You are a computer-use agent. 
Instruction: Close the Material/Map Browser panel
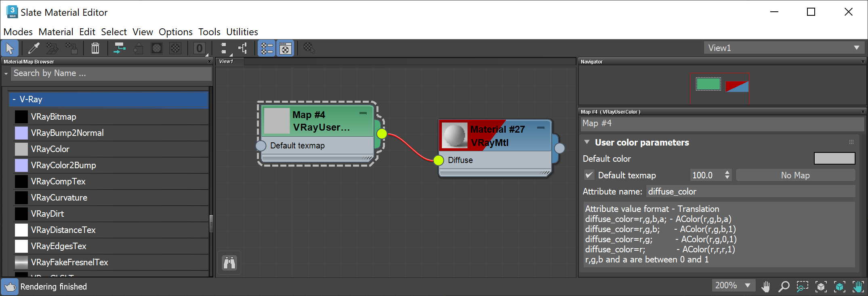209,62
